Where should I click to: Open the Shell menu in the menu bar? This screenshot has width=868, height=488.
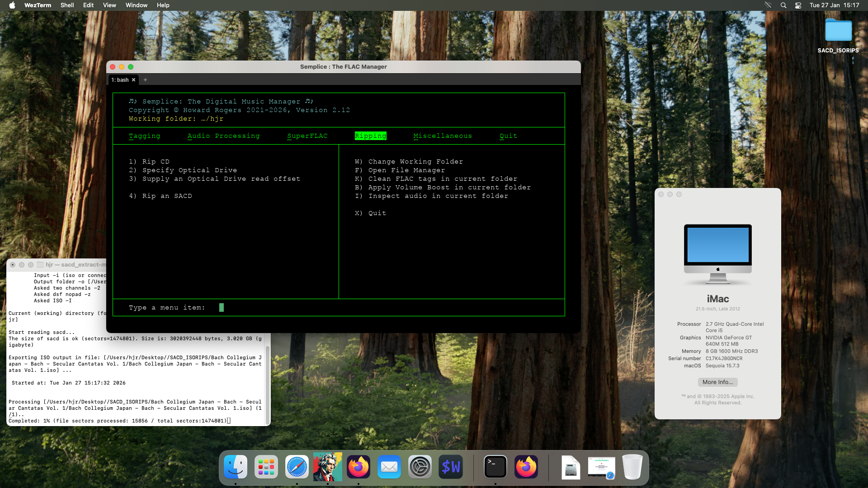coord(67,5)
